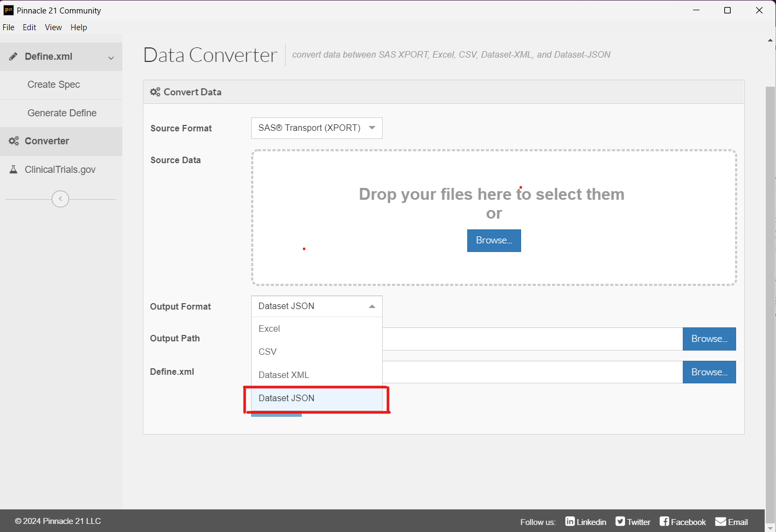Click the pencil icon beside Define.xml
The width and height of the screenshot is (776, 532).
[x=13, y=57]
